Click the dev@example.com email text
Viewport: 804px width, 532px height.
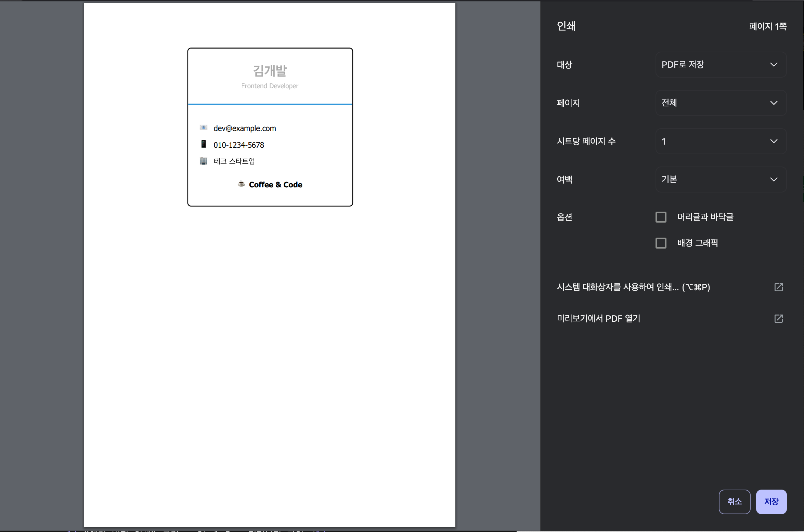point(245,128)
